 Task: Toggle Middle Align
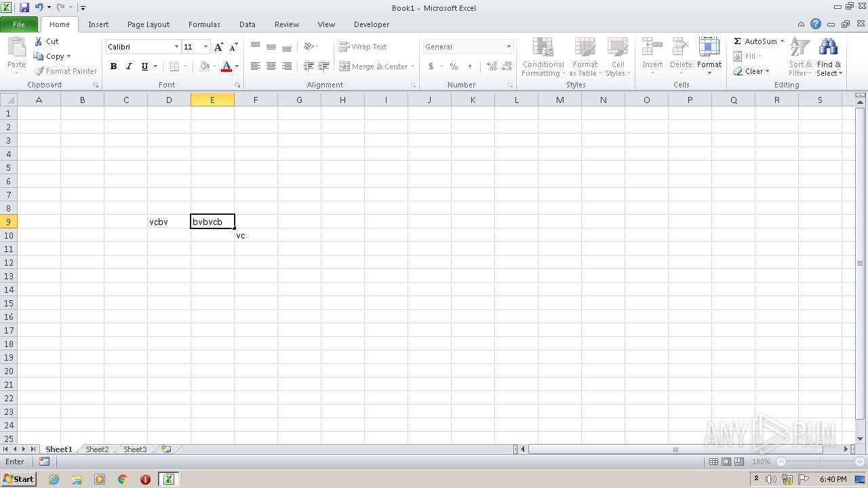(271, 47)
